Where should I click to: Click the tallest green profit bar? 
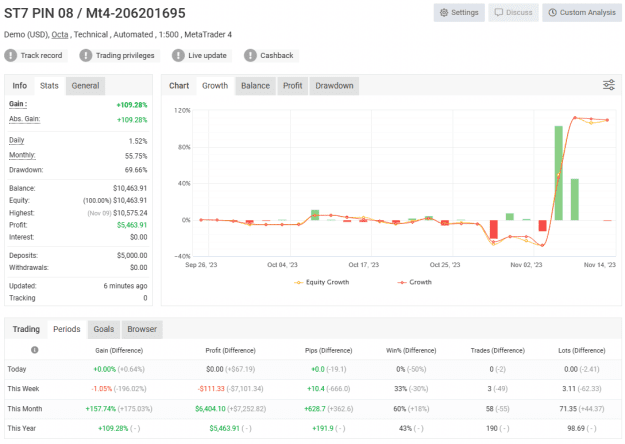[558, 173]
